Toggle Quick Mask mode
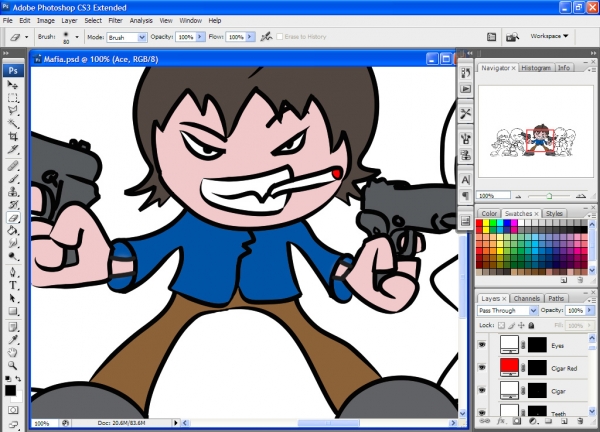The width and height of the screenshot is (600, 432). 13,411
